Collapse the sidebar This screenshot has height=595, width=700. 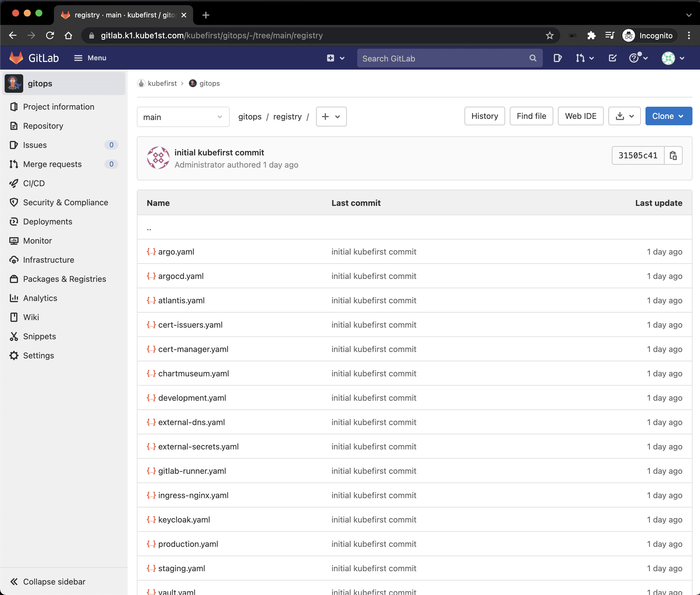click(x=48, y=581)
